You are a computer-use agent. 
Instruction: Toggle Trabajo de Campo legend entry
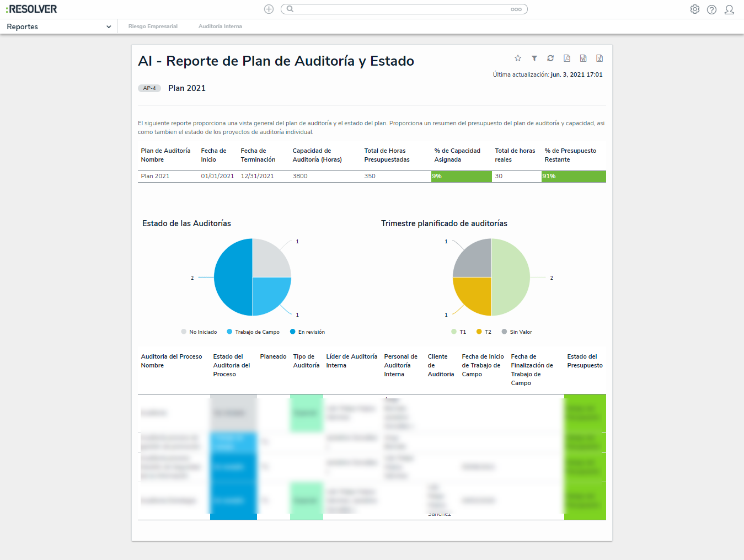[253, 332]
